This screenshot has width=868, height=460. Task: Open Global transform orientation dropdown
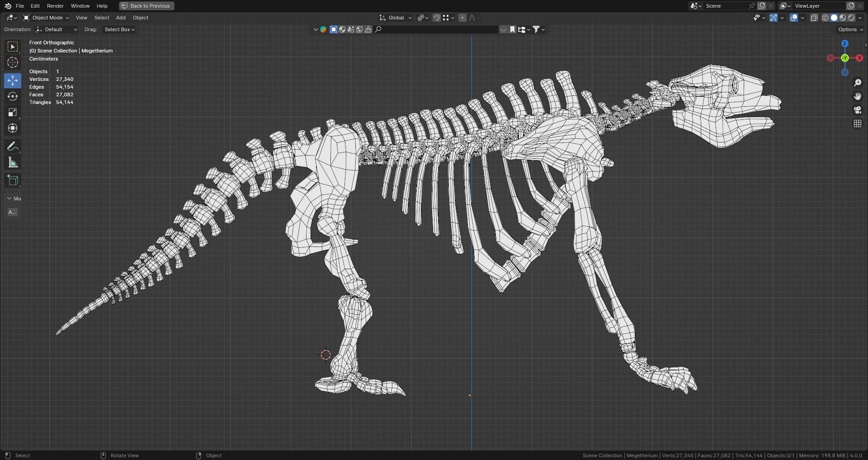(396, 18)
